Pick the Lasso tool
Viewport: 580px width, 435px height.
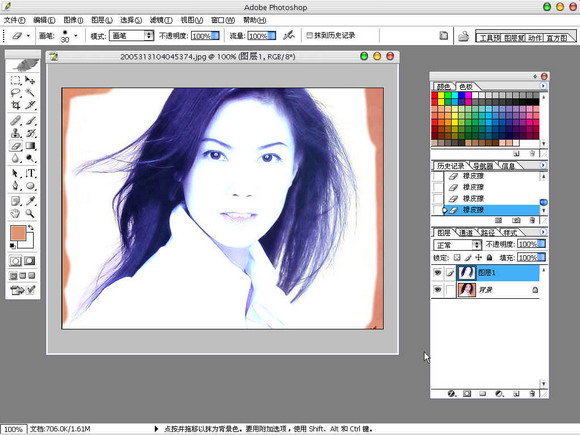coord(16,92)
